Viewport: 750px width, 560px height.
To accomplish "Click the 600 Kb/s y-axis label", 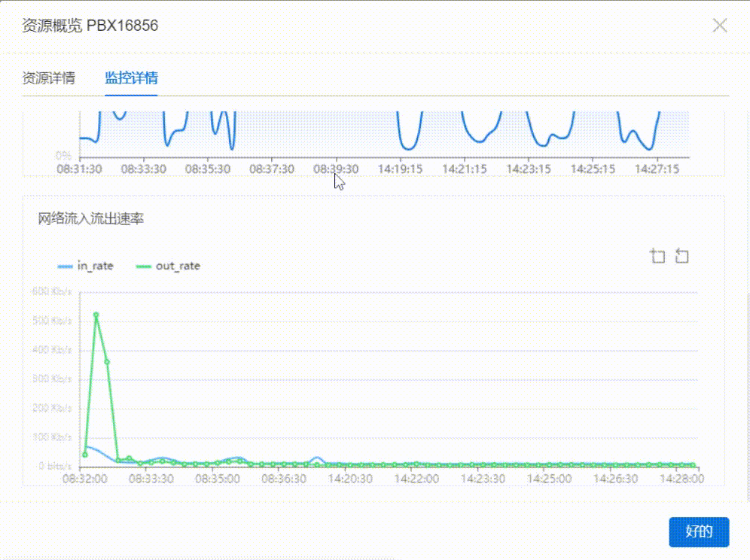I will (53, 292).
